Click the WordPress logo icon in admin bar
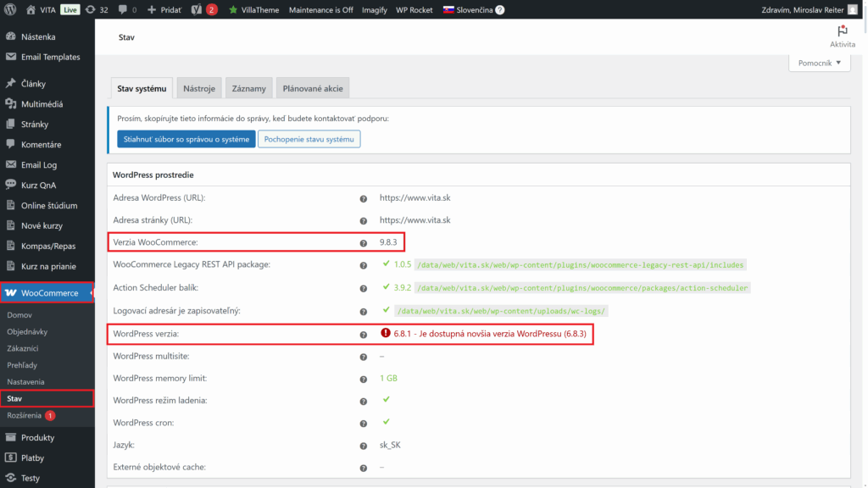 tap(9, 9)
